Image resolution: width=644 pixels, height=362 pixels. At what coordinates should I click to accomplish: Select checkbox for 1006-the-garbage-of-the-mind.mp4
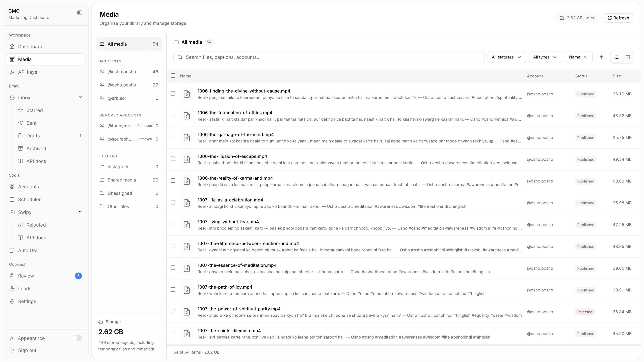pos(173,137)
